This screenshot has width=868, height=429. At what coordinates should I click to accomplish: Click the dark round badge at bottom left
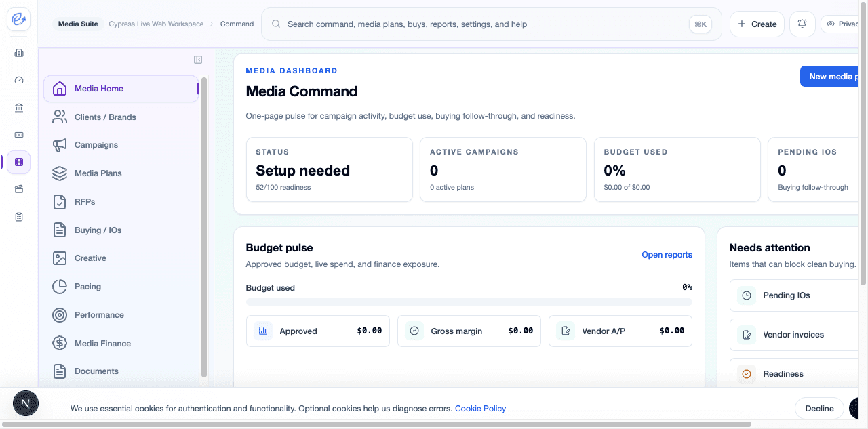[x=26, y=403]
